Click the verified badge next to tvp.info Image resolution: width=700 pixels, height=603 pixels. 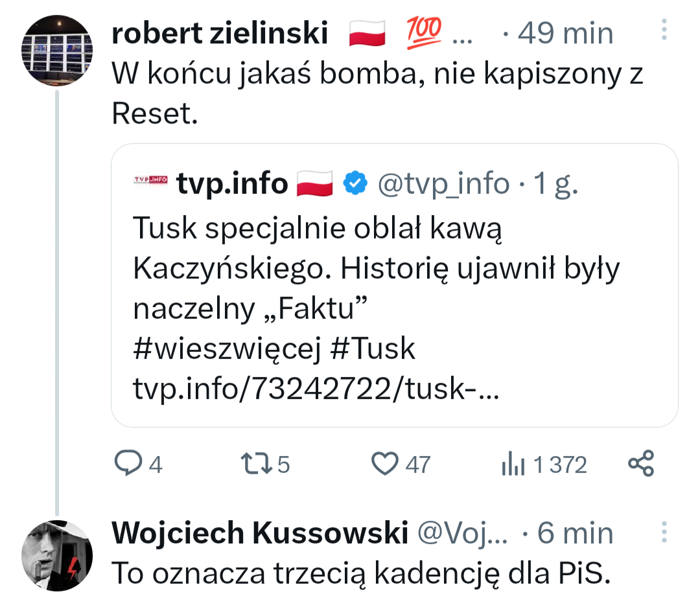354,184
